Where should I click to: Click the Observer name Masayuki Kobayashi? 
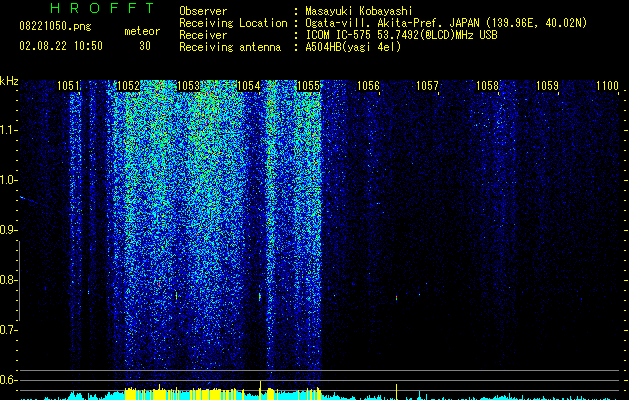[x=359, y=11]
